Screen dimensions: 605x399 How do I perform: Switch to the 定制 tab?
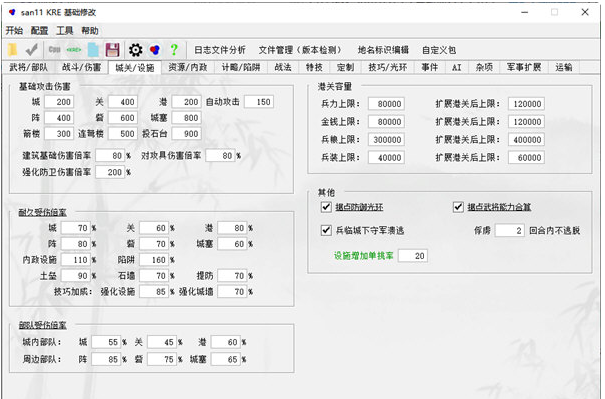click(x=345, y=68)
